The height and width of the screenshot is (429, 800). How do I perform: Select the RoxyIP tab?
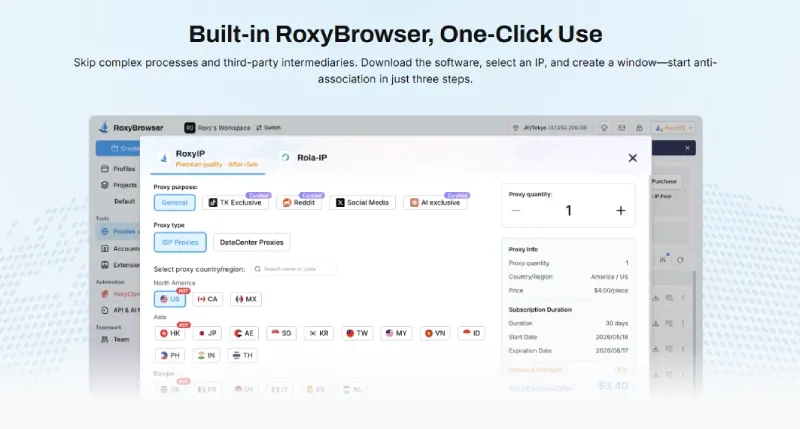click(209, 158)
